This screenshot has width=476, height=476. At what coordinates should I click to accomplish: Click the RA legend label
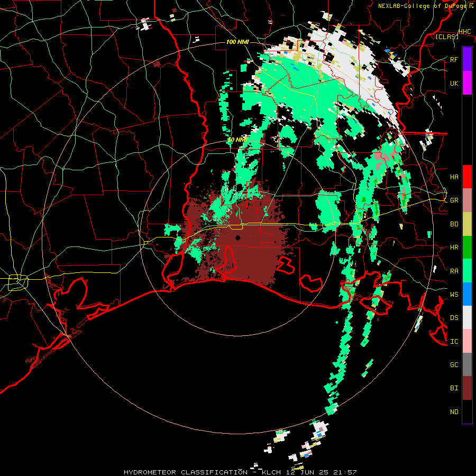(454, 271)
